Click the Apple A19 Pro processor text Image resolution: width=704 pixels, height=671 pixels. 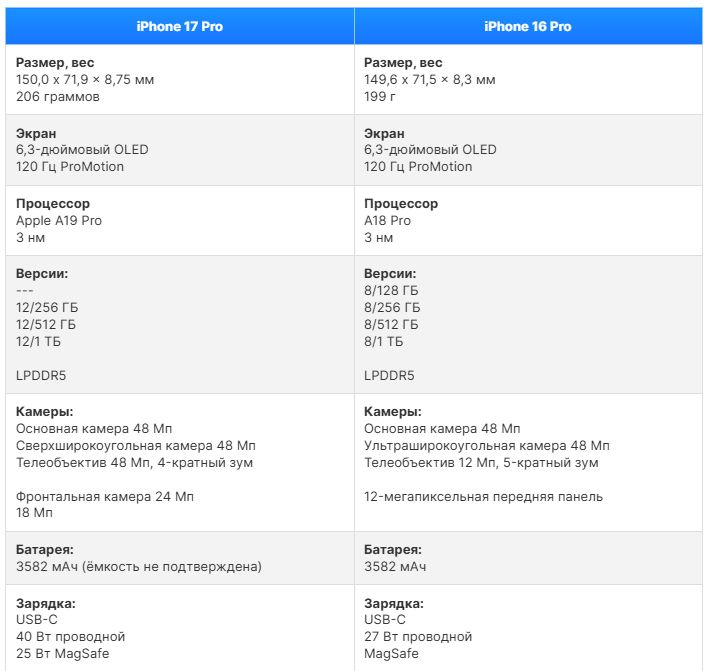[x=59, y=220]
